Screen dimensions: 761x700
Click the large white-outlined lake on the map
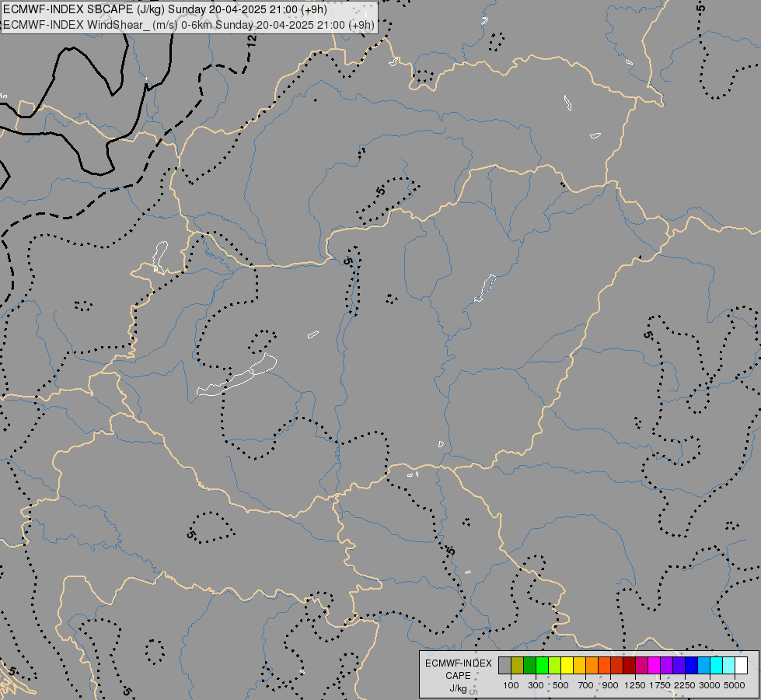pyautogui.click(x=237, y=376)
